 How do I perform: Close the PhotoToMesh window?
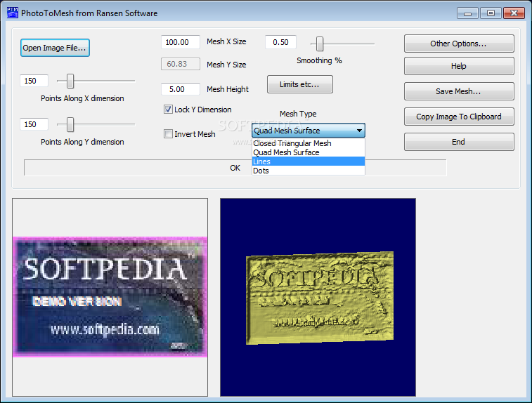[514, 13]
